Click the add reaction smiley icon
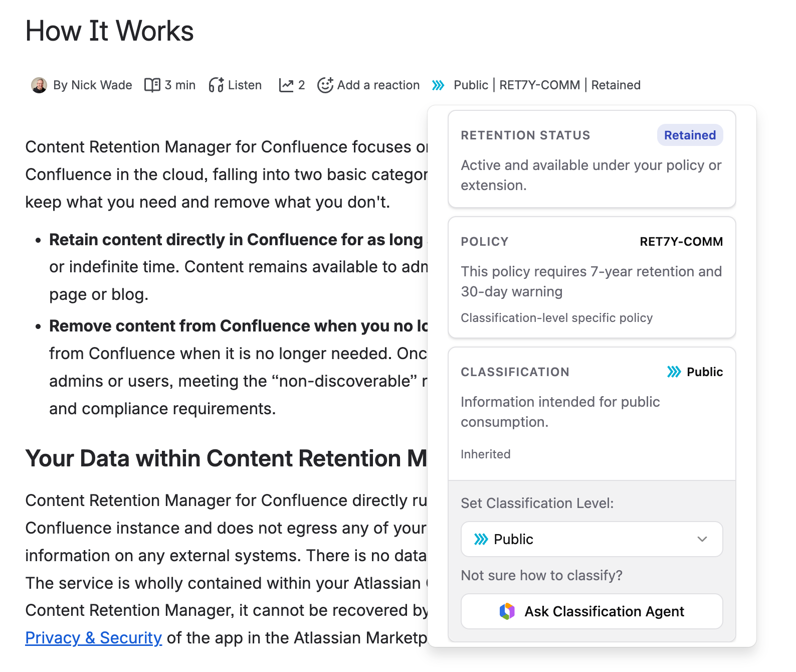The width and height of the screenshot is (796, 672). click(x=325, y=85)
